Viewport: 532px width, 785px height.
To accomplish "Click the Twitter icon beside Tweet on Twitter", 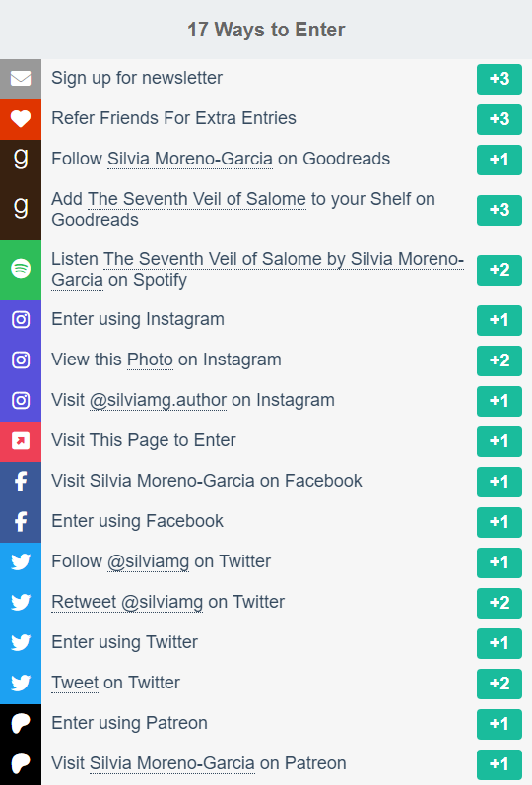I will 21,683.
